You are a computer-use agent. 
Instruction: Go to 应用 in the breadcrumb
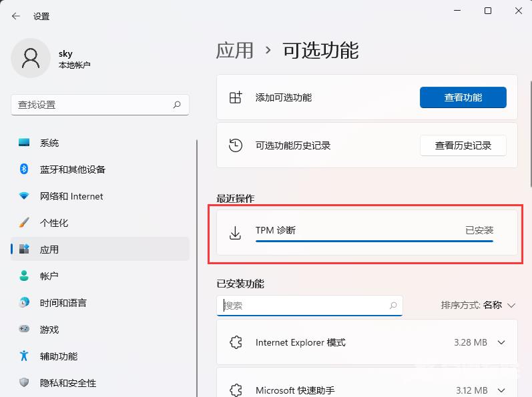coord(235,51)
